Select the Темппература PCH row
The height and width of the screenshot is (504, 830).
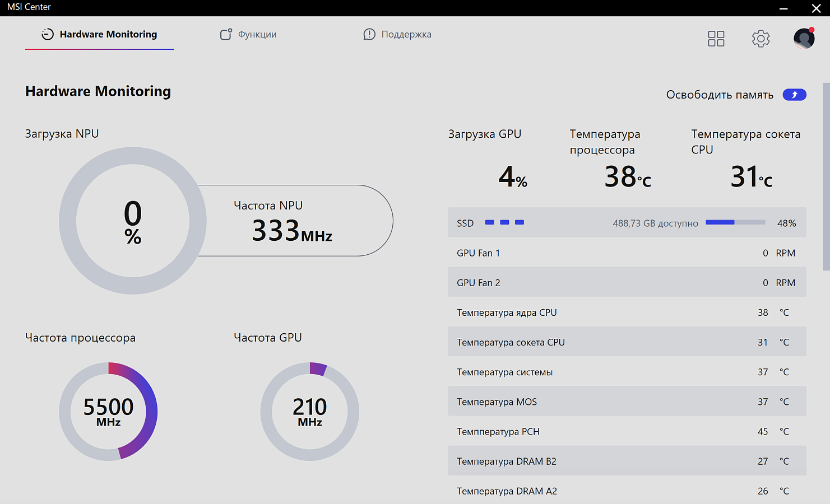(627, 431)
